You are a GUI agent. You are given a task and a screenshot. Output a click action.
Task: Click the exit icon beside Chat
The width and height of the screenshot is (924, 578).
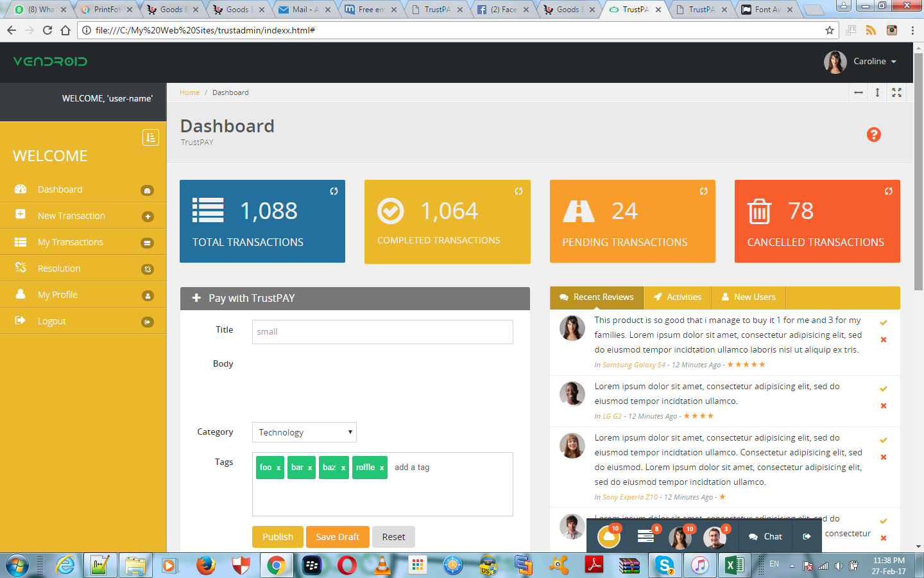pyautogui.click(x=807, y=536)
